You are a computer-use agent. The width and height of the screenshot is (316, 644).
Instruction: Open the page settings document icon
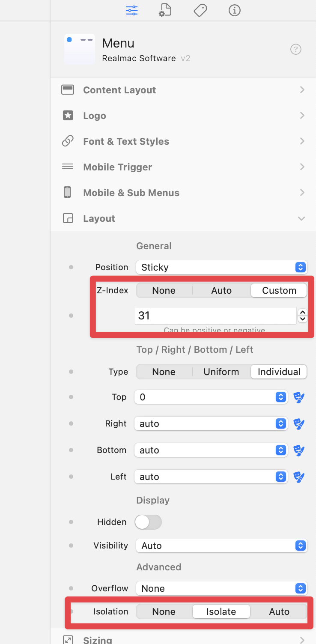[x=165, y=10]
